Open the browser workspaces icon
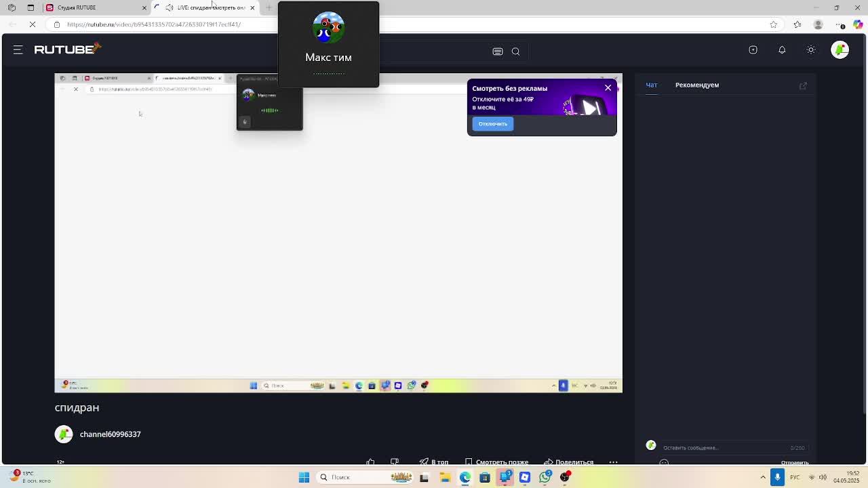The image size is (868, 488). [12, 7]
